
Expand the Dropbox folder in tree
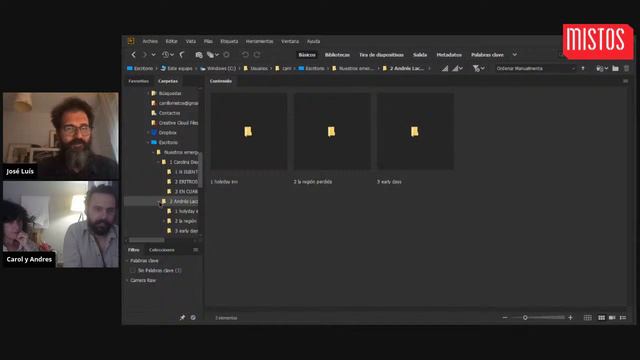click(148, 133)
